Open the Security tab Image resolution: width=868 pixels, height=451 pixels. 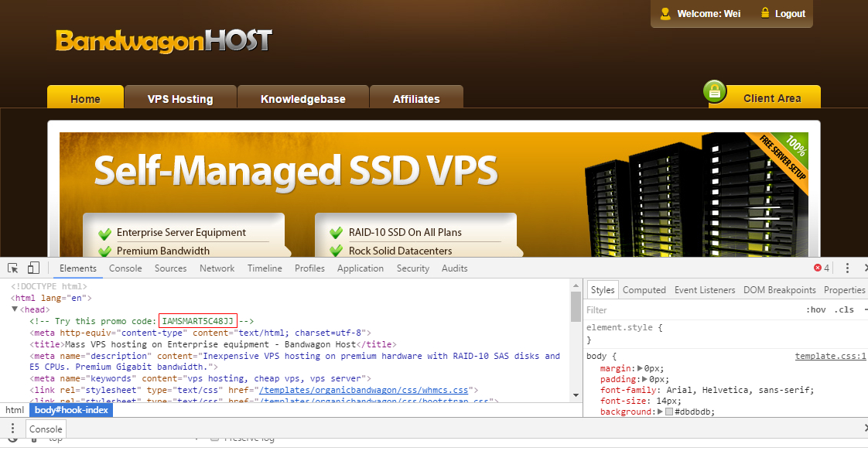413,268
